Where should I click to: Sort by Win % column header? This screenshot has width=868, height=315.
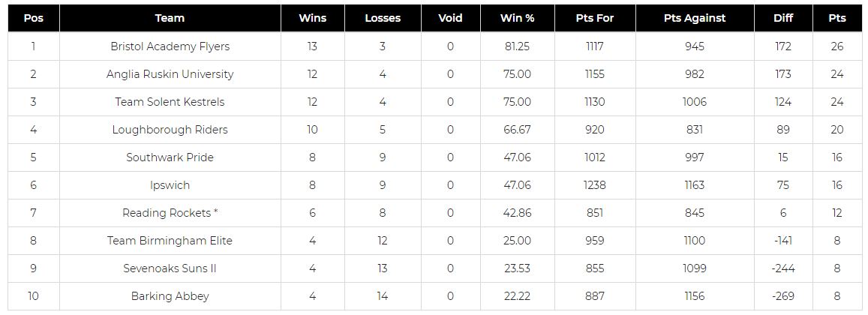click(x=518, y=18)
